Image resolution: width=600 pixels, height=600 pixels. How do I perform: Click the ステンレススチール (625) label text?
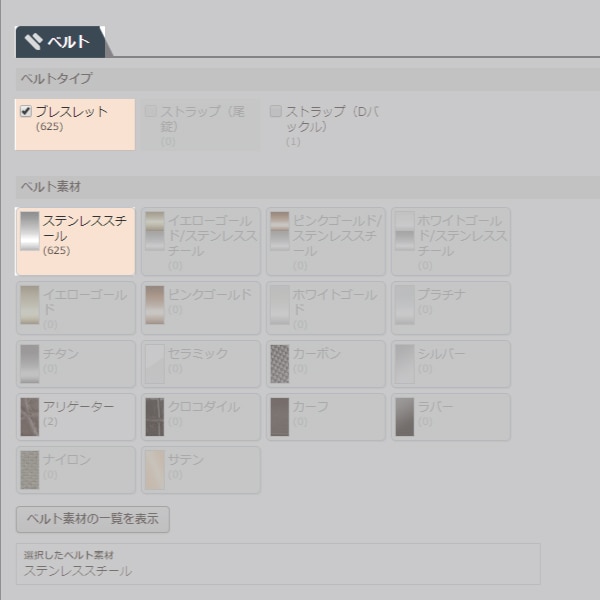click(85, 235)
